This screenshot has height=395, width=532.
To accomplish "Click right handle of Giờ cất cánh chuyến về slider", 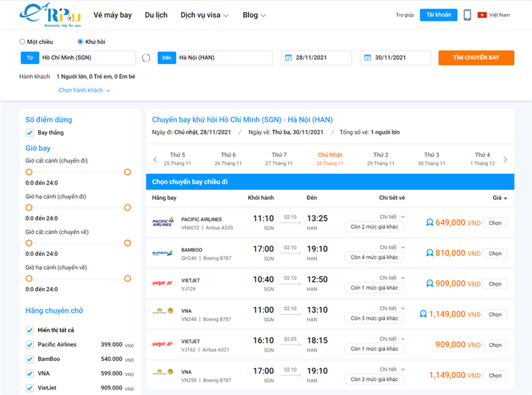I will point(128,243).
